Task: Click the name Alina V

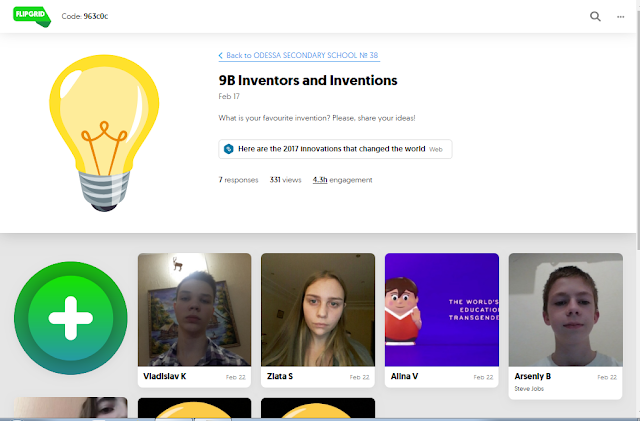Action: click(404, 376)
